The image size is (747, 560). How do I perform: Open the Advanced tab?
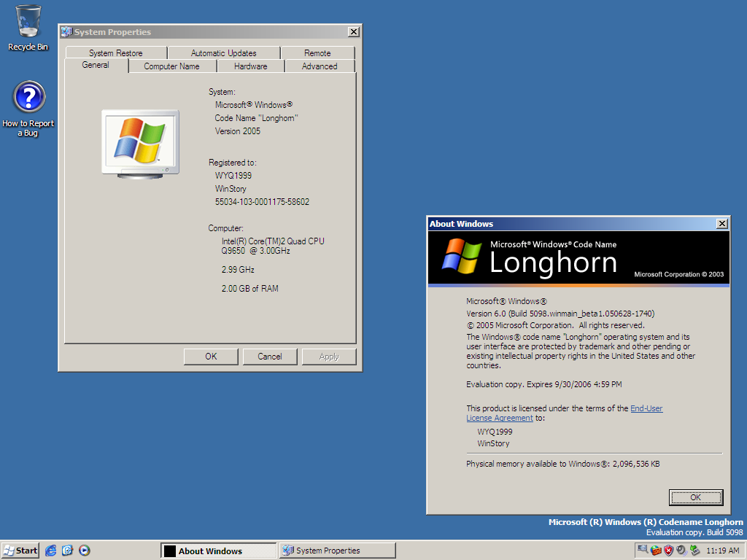coord(320,66)
